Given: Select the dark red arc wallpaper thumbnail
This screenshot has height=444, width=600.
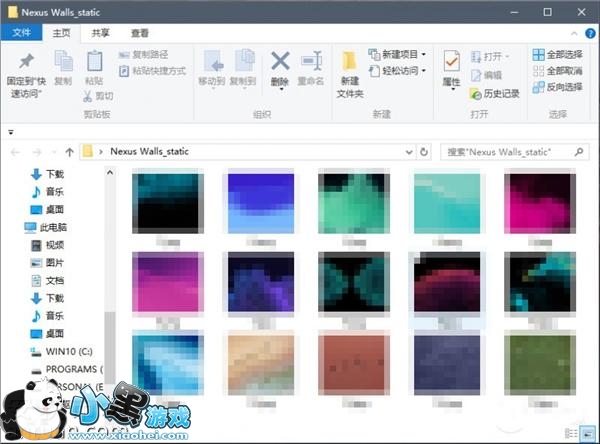Looking at the screenshot, I should [x=447, y=282].
